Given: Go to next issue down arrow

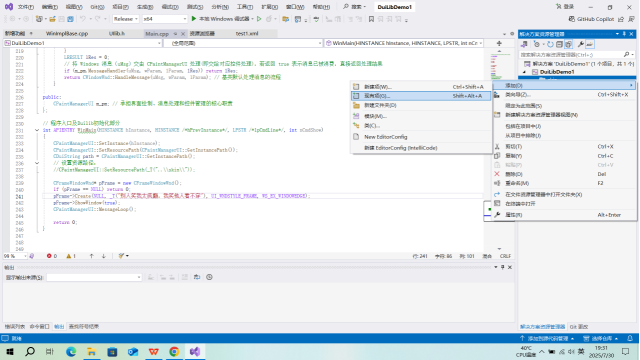Looking at the screenshot, I should (104, 256).
